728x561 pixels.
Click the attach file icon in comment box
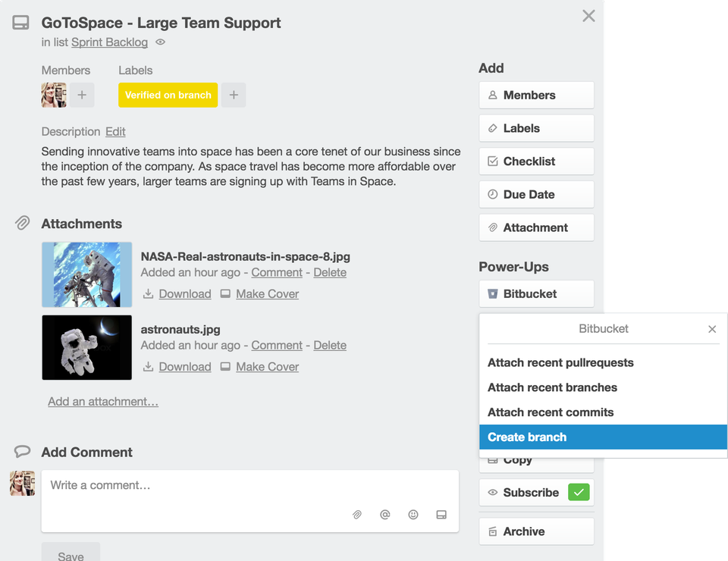[357, 515]
